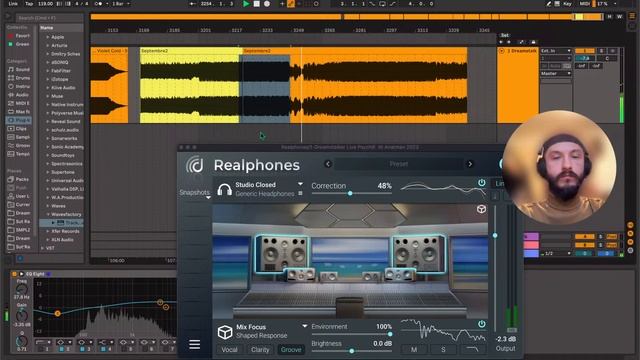Select the Instruments category in browser
Viewport: 640px width, 360px height.
tap(19, 87)
